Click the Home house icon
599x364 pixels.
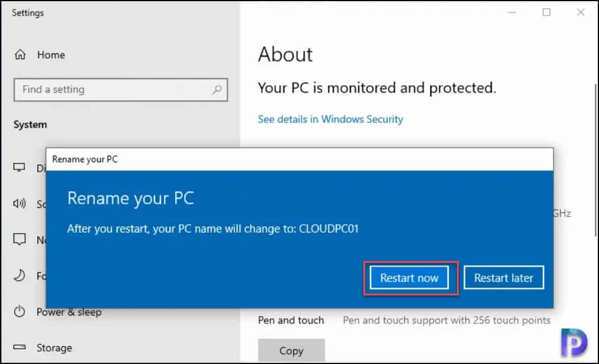pyautogui.click(x=20, y=54)
